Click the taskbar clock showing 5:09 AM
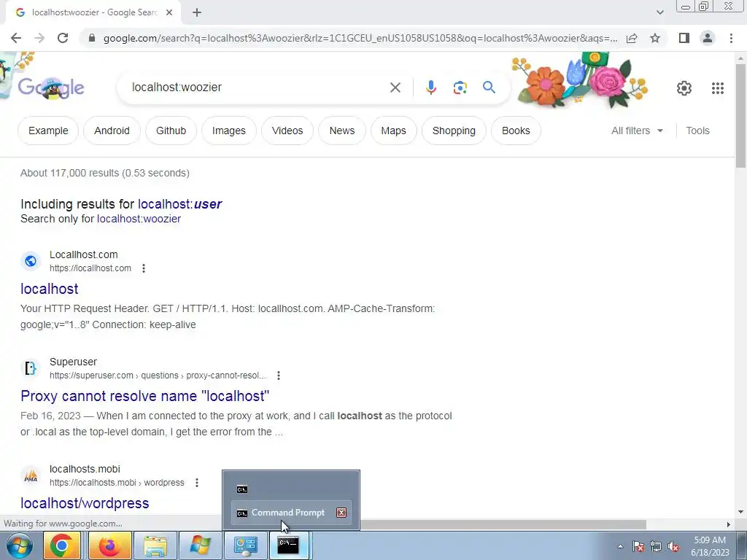This screenshot has width=747, height=560. tap(710, 546)
